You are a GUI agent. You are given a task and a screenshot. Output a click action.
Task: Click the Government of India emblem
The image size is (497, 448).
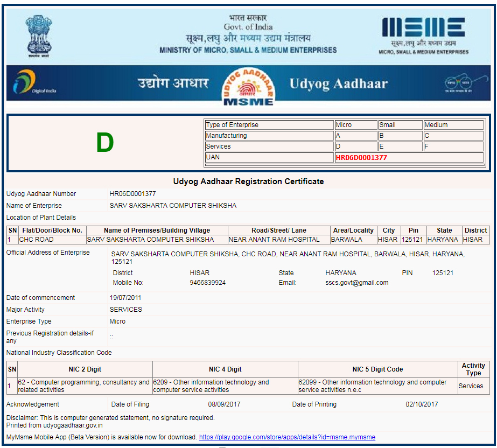pos(39,36)
